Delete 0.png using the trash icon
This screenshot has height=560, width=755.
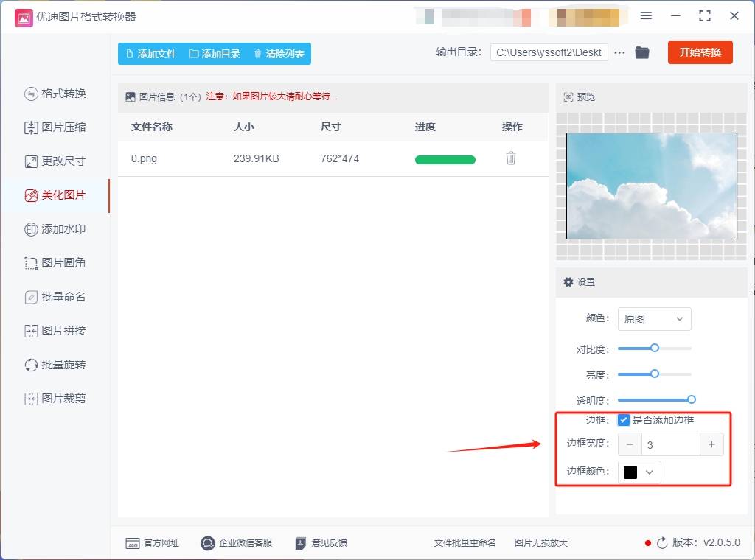[511, 158]
